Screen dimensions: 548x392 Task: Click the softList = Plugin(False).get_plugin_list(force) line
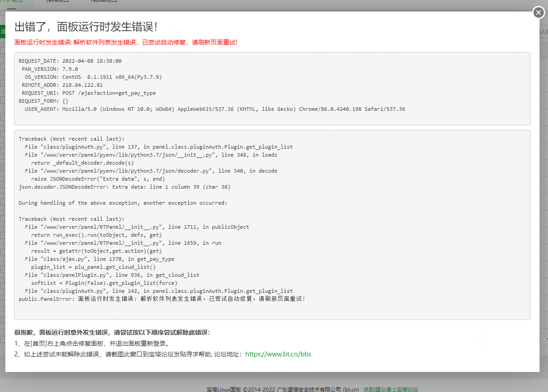coord(104,283)
